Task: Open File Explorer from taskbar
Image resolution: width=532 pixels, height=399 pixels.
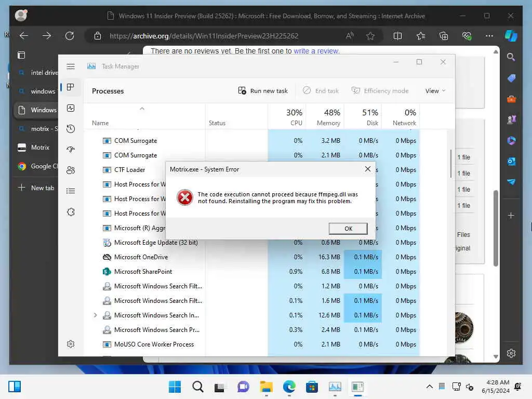Action: click(267, 387)
